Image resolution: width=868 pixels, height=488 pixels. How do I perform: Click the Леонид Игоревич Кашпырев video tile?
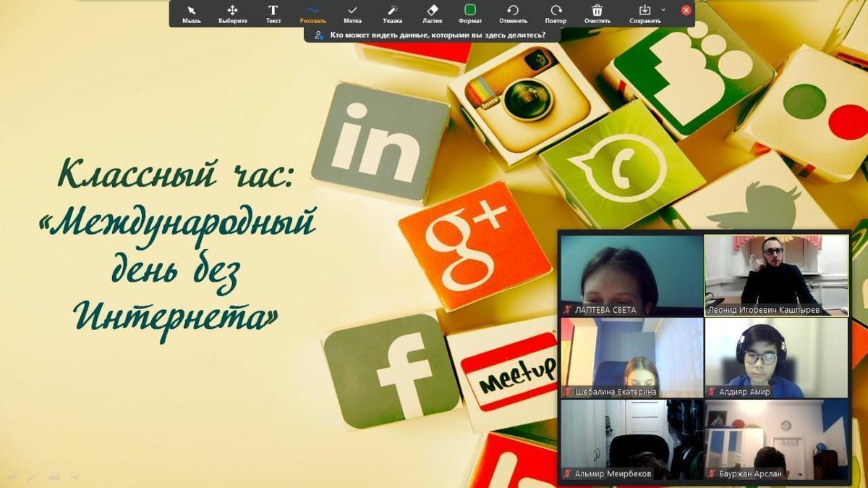tap(777, 275)
